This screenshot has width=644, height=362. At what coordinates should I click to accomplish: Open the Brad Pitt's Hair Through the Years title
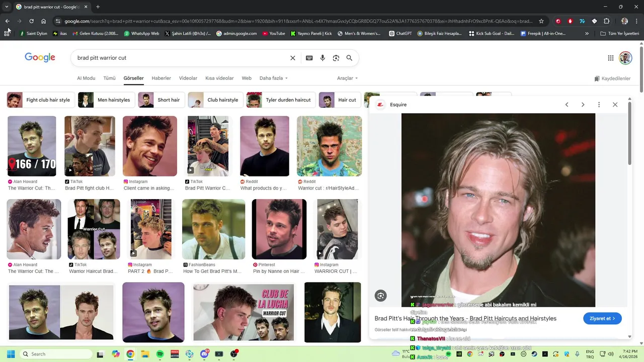coord(465,318)
